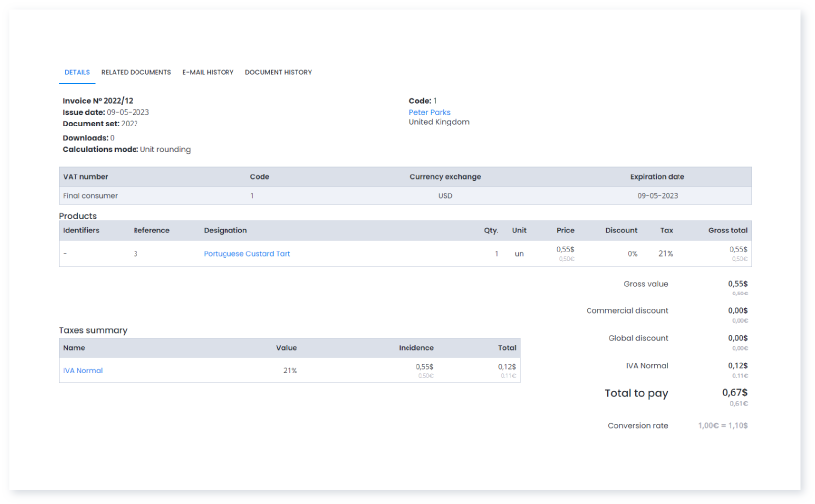Click the 0% discount cell
The image size is (815, 504).
(x=632, y=254)
